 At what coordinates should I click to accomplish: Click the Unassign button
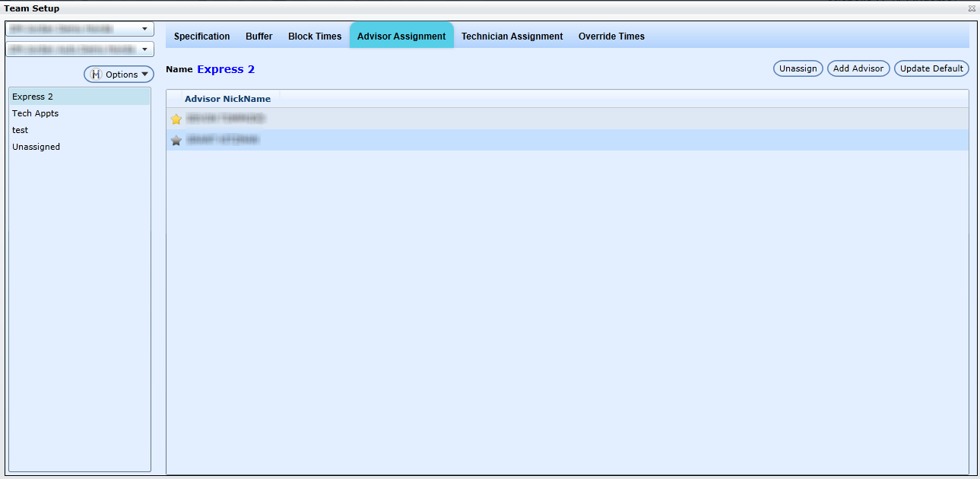coord(798,68)
